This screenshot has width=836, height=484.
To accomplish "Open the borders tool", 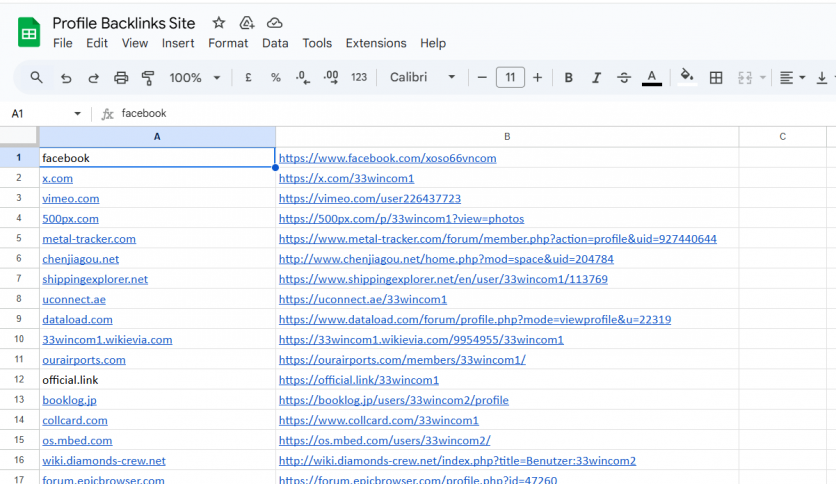I will (716, 78).
